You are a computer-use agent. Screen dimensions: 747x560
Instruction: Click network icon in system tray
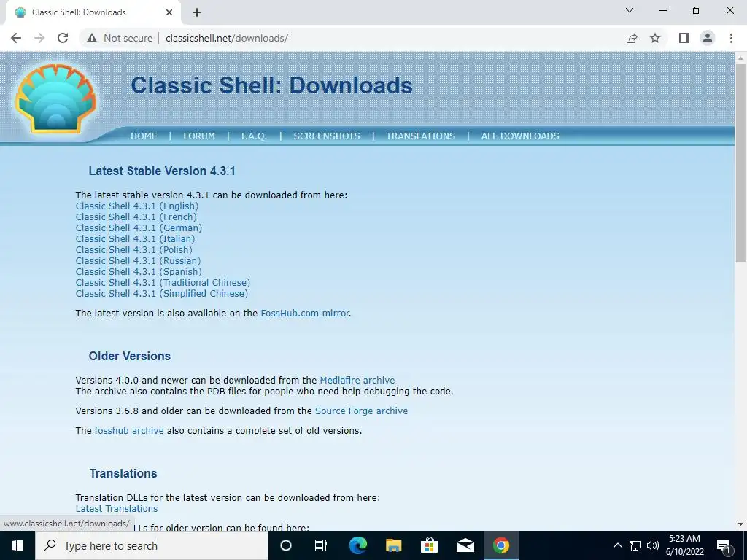(x=635, y=545)
